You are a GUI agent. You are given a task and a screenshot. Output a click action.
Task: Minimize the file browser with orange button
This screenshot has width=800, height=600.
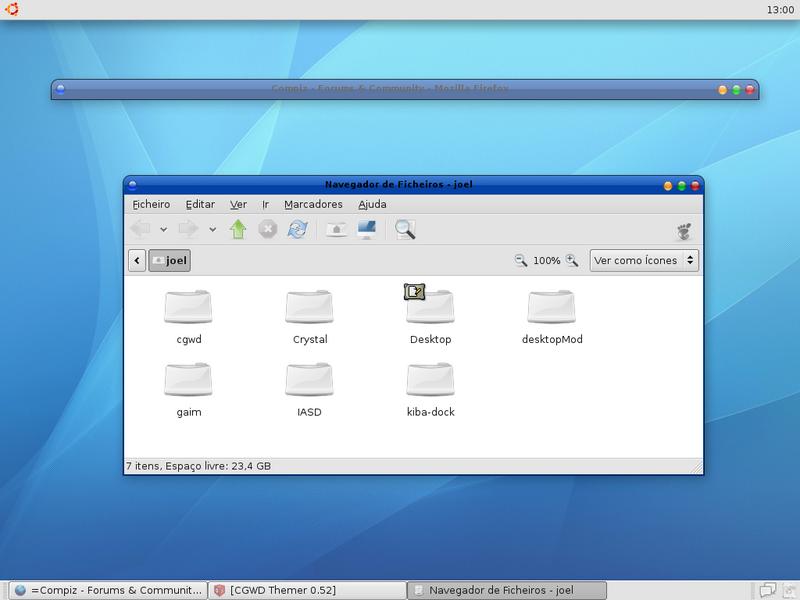point(668,186)
